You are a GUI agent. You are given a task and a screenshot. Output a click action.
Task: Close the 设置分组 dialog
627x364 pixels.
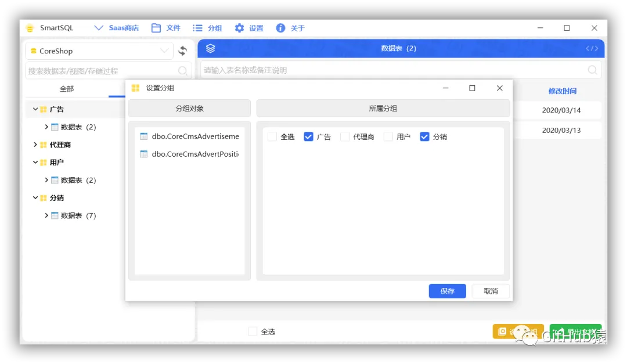coord(499,88)
